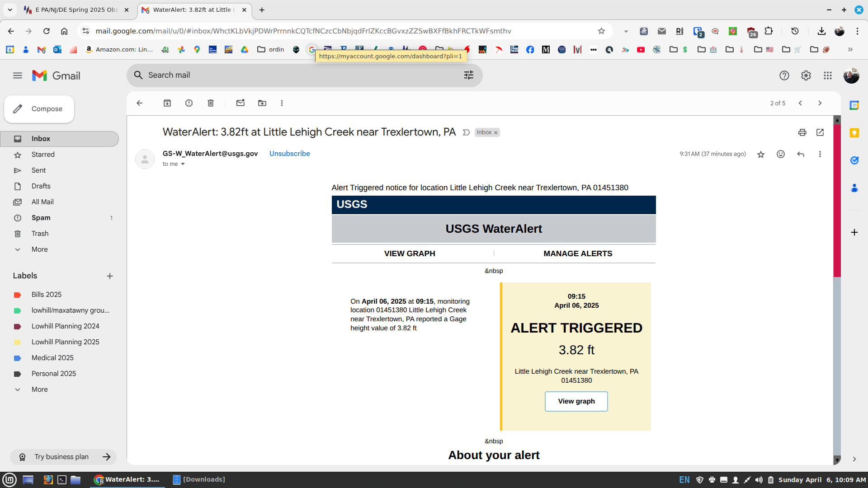Open message More options three dots
This screenshot has height=488, width=868.
(820, 154)
